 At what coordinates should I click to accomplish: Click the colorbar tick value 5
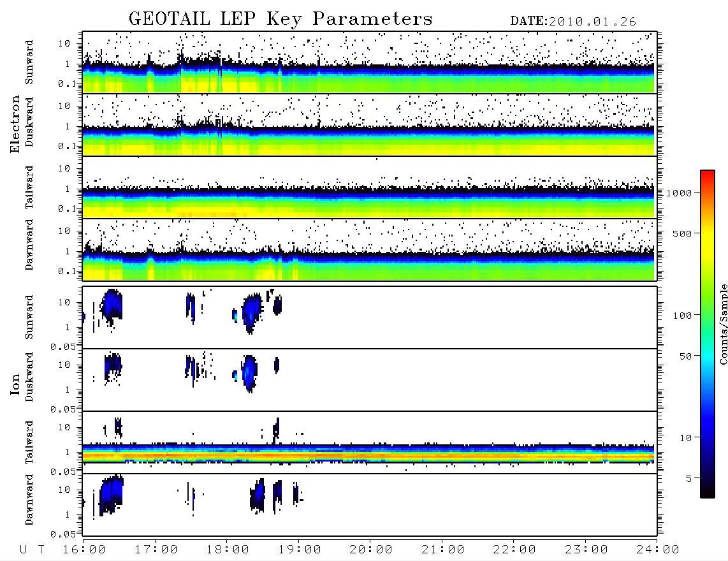pyautogui.click(x=689, y=479)
